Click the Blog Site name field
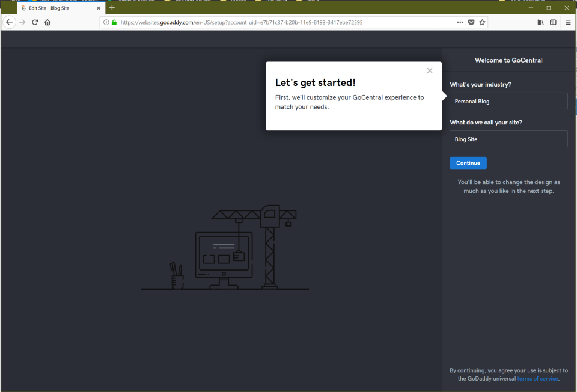This screenshot has width=577, height=392. pyautogui.click(x=508, y=139)
